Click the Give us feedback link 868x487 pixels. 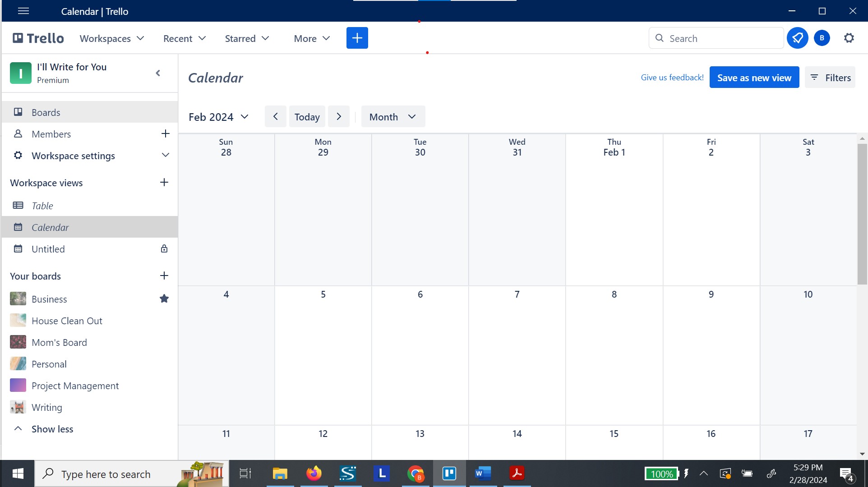(672, 77)
